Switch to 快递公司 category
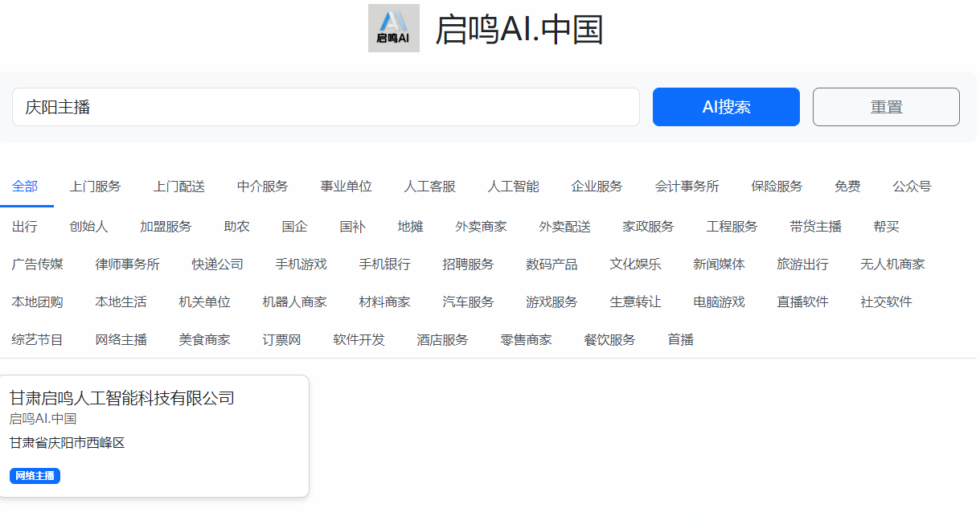The width and height of the screenshot is (980, 525). [218, 264]
